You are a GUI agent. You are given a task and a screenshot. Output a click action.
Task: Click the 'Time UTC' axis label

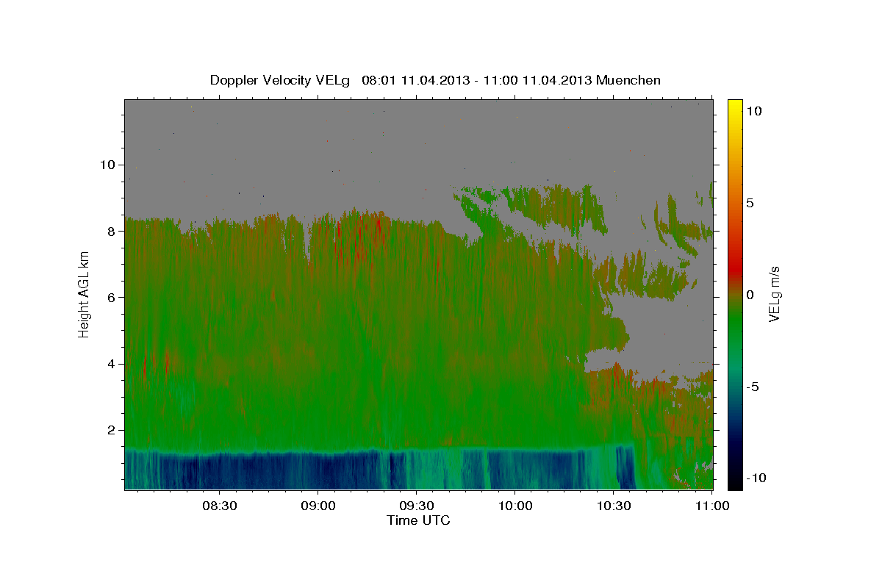point(418,520)
